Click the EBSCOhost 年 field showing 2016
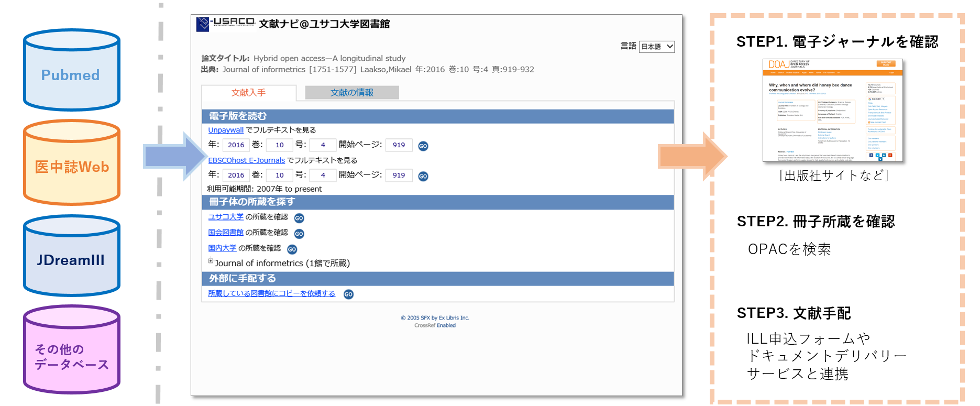980x406 pixels. tap(236, 175)
